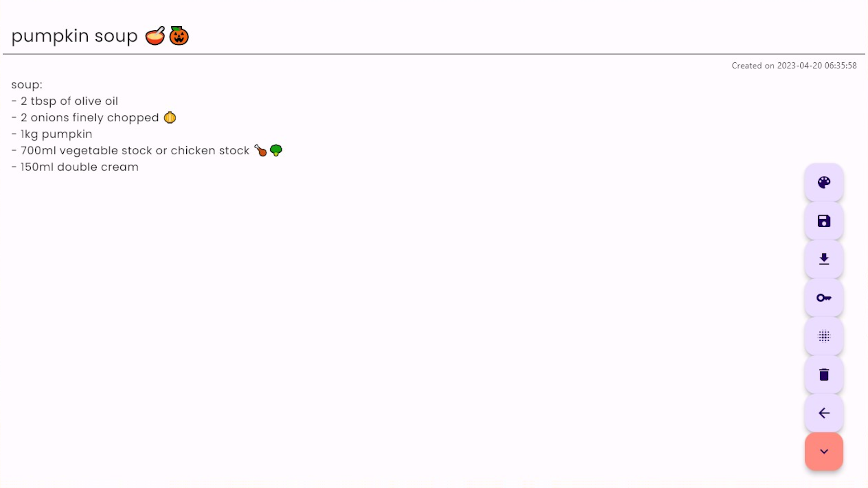Delete note using trash can icon
This screenshot has height=488, width=868.
coord(824,375)
